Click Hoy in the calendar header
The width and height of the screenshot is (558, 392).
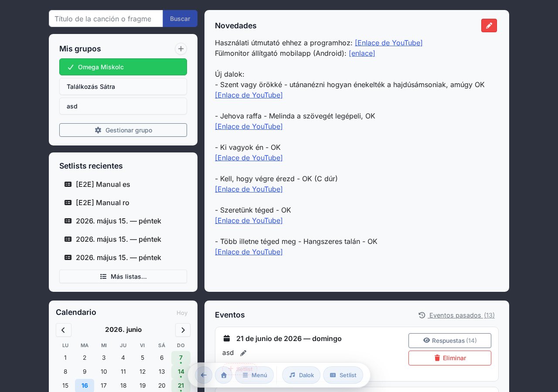pos(182,313)
